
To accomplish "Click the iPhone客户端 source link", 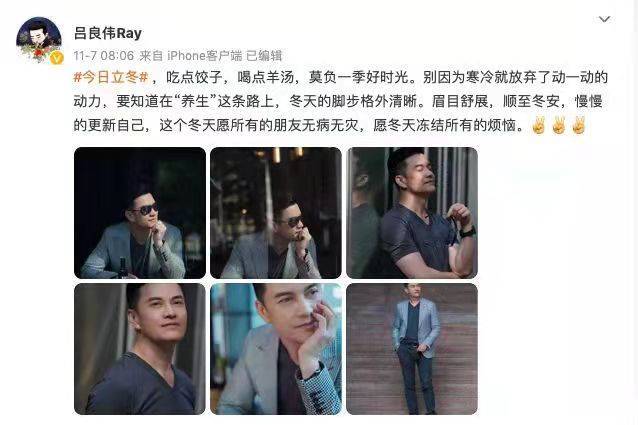I will click(205, 55).
